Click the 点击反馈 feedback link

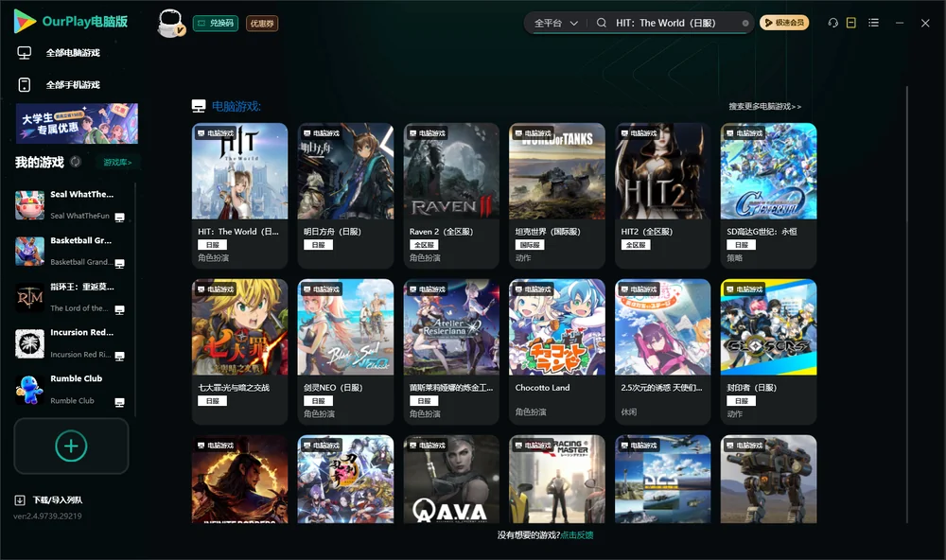point(577,535)
